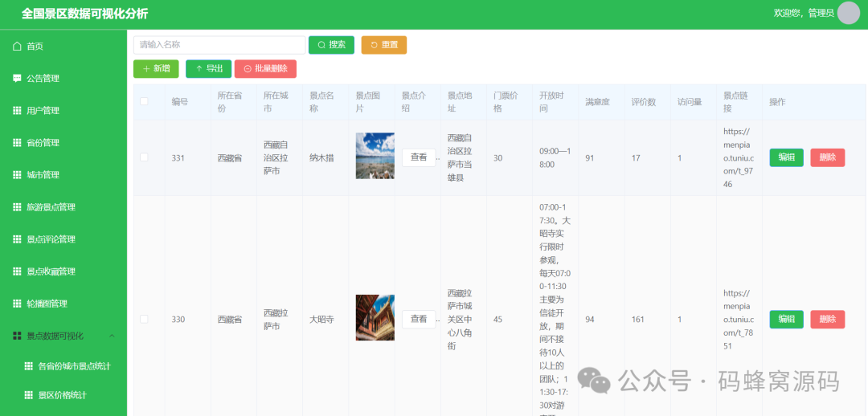Collapse the 景点数据可视化 submenu arrow
The image size is (868, 416).
click(x=112, y=336)
